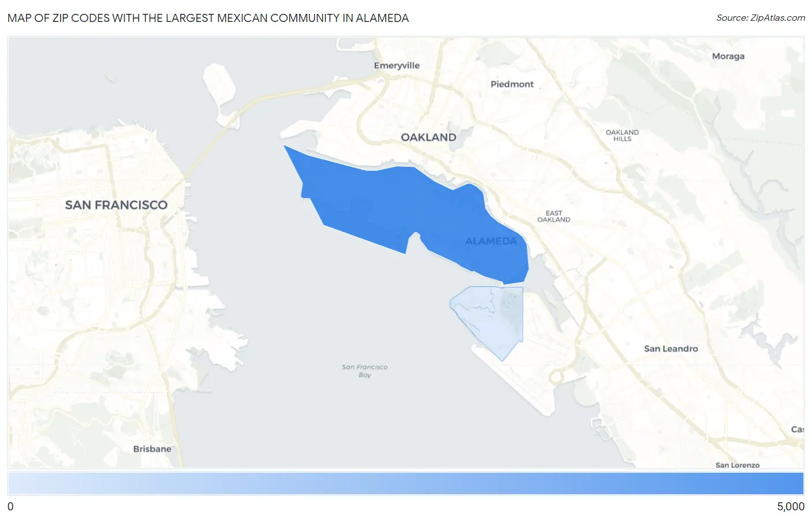Click the blue gradient legend bar

(x=406, y=484)
